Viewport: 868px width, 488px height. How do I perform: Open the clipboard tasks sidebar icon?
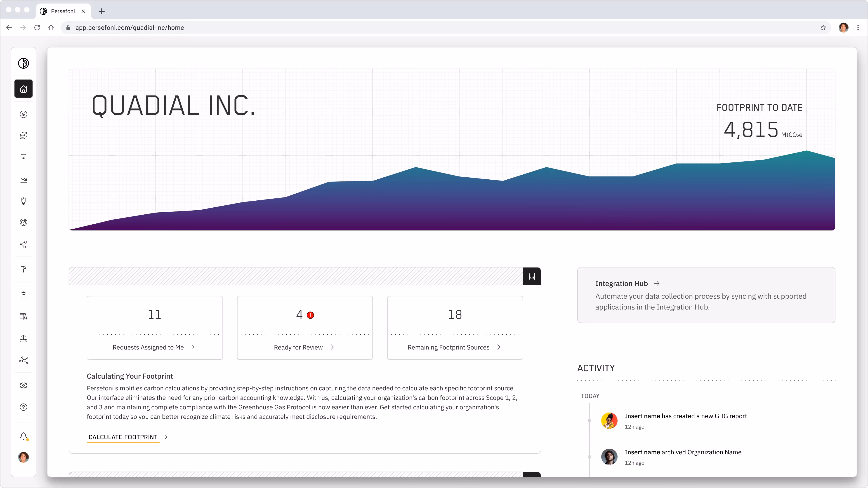(x=23, y=295)
